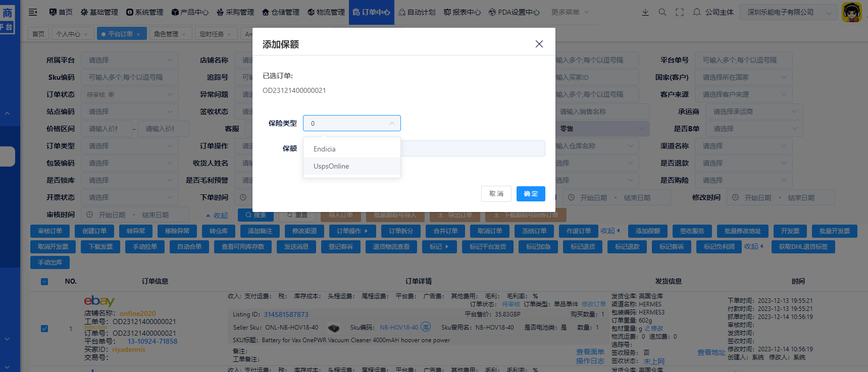
Task: Open 是否B单 dropdown
Action: coord(754,129)
